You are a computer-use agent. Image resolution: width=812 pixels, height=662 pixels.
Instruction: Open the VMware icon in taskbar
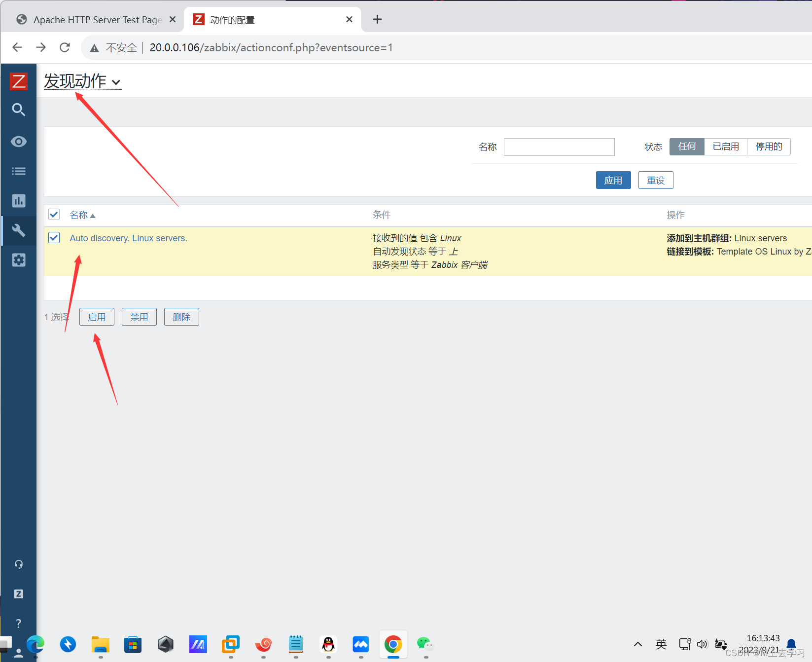tap(231, 644)
